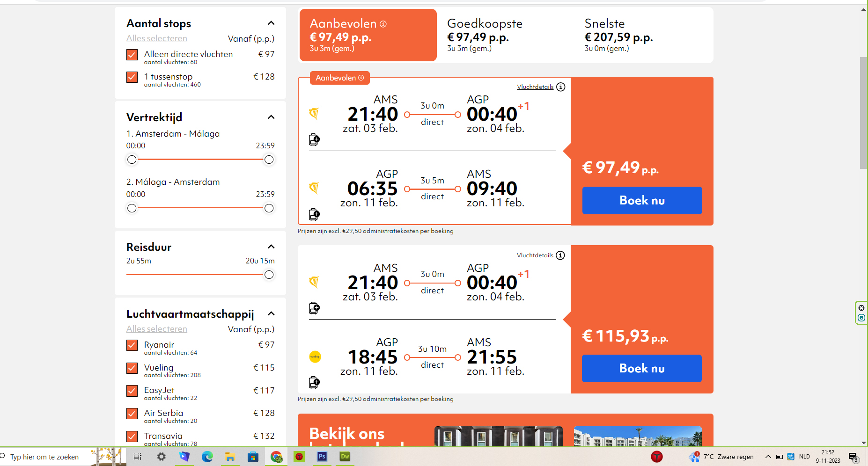The width and height of the screenshot is (868, 466).
Task: Click baggage icon under Vueling return flight
Action: tap(314, 382)
